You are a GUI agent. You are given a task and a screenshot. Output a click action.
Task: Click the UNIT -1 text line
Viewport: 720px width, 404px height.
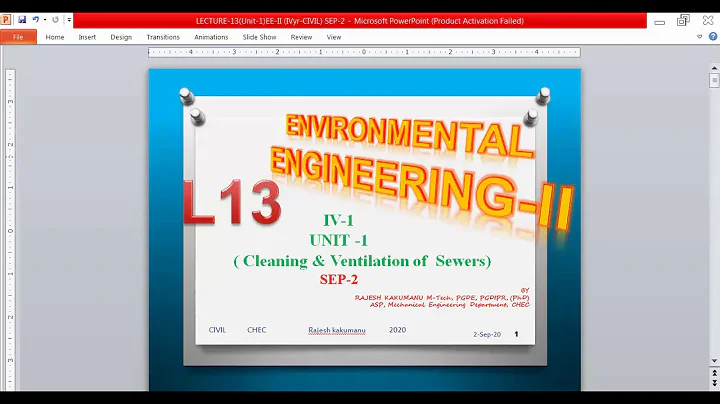coord(338,240)
